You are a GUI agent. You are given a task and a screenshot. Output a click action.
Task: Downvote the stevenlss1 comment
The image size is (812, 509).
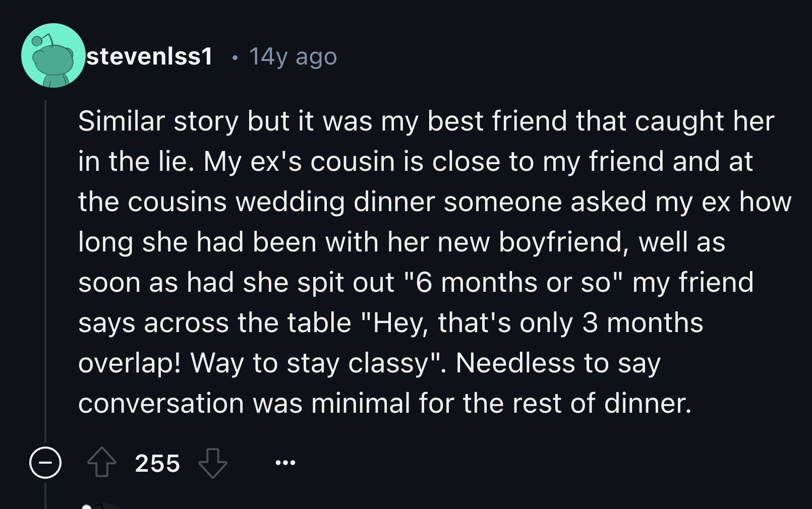tap(212, 462)
